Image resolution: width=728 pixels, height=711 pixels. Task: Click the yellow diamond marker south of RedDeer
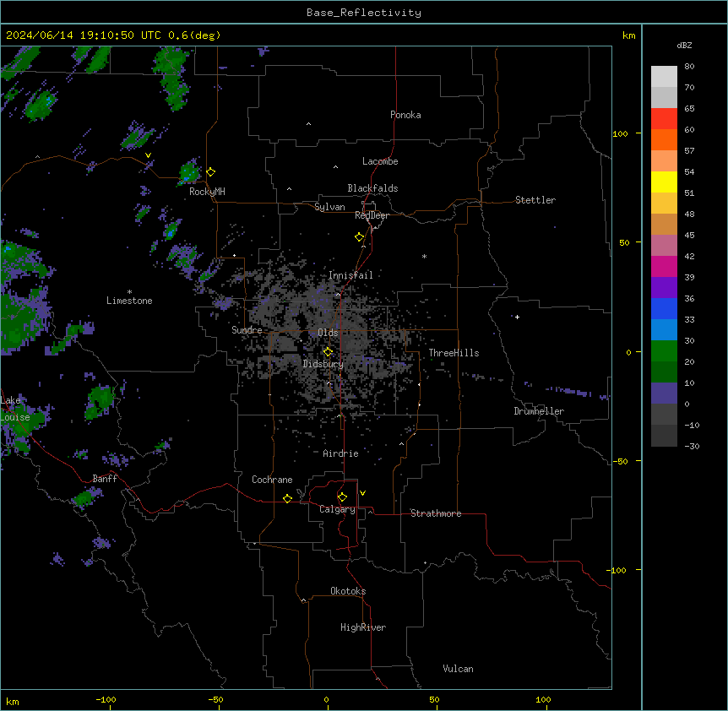(360, 236)
